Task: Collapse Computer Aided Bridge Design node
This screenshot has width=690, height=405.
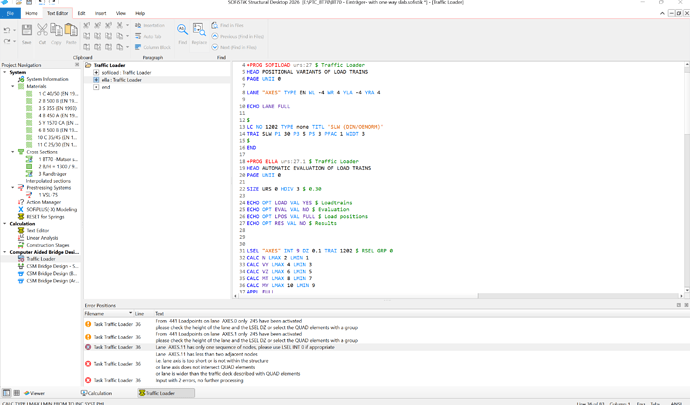Action: point(5,252)
